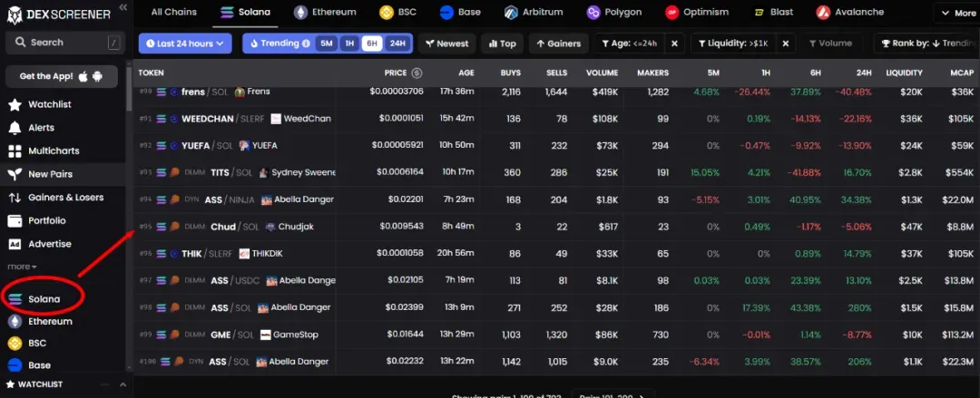
Task: Open the TITS / SOL pair row
Action: pos(556,172)
